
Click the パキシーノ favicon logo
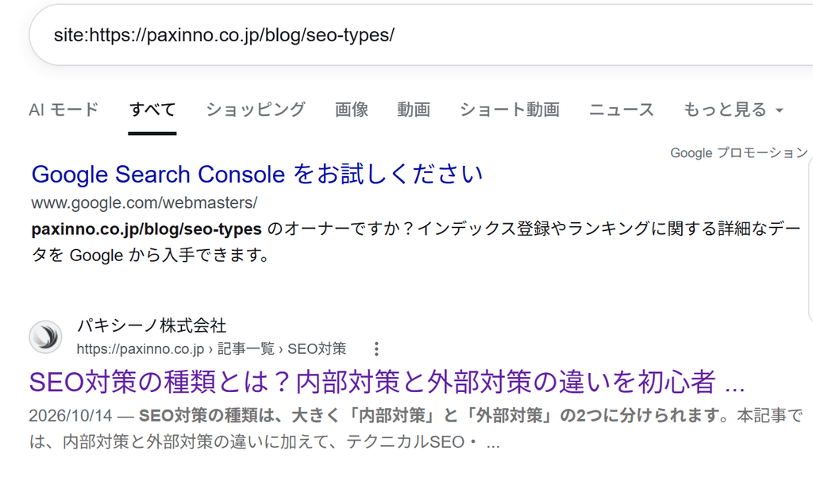pos(45,337)
